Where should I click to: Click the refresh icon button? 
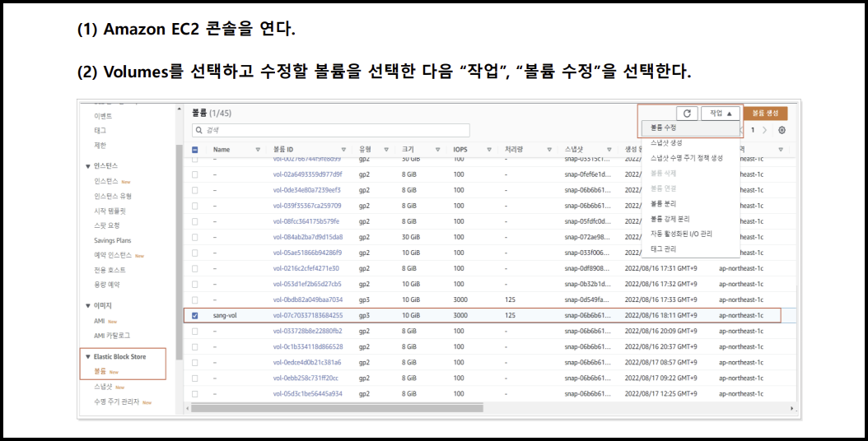click(687, 113)
